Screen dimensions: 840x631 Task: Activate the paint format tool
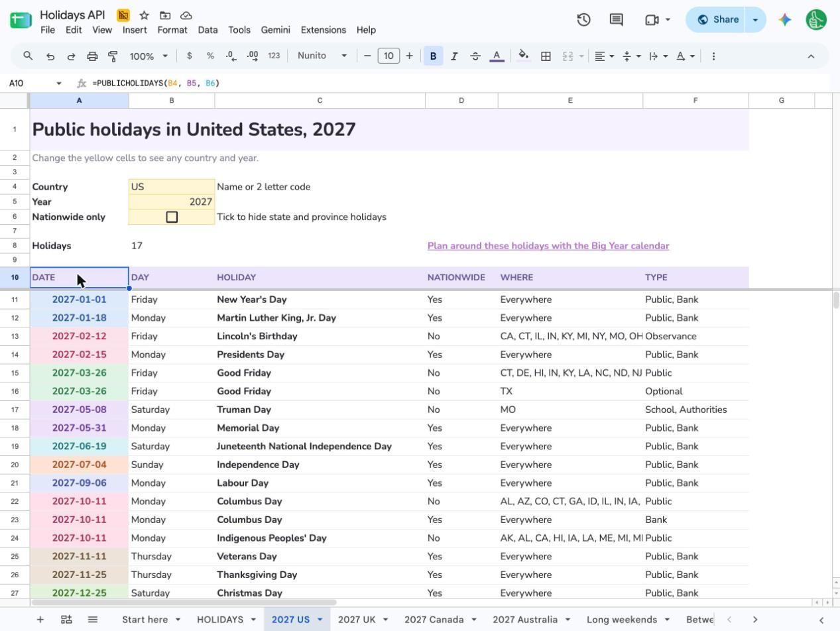click(113, 56)
